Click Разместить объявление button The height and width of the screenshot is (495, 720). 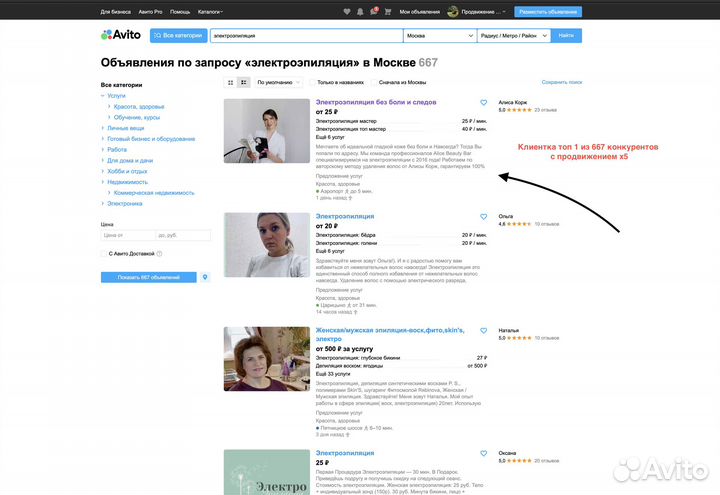(x=548, y=12)
